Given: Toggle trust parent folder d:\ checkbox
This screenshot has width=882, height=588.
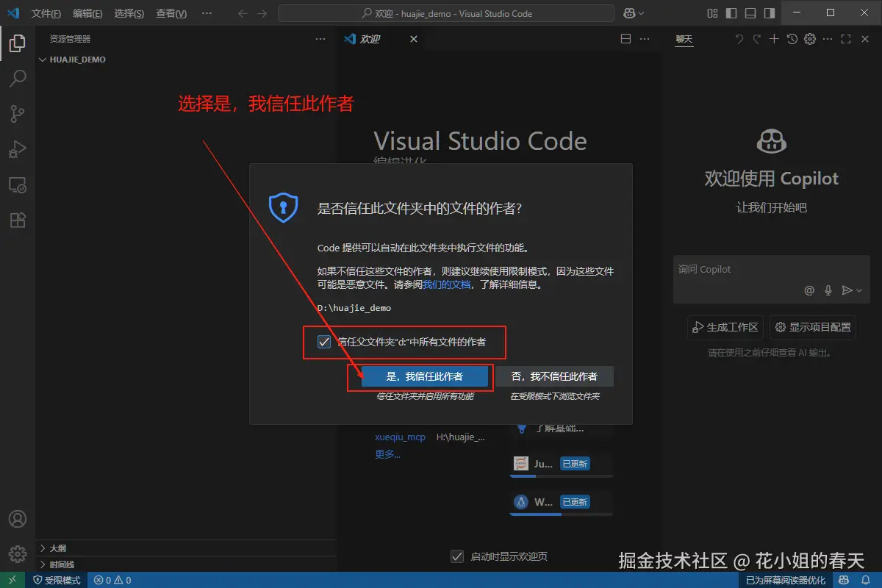Looking at the screenshot, I should (324, 342).
